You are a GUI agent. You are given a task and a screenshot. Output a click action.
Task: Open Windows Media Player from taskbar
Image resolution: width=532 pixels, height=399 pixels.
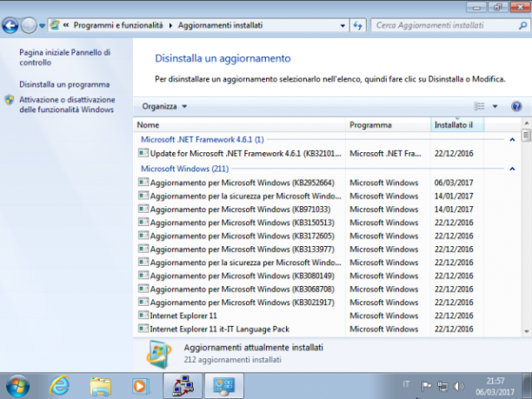click(x=140, y=386)
